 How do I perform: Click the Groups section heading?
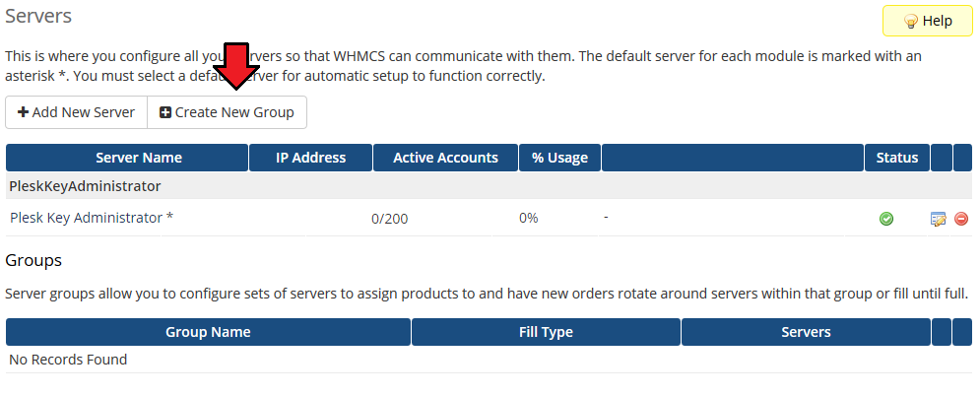pyautogui.click(x=33, y=260)
